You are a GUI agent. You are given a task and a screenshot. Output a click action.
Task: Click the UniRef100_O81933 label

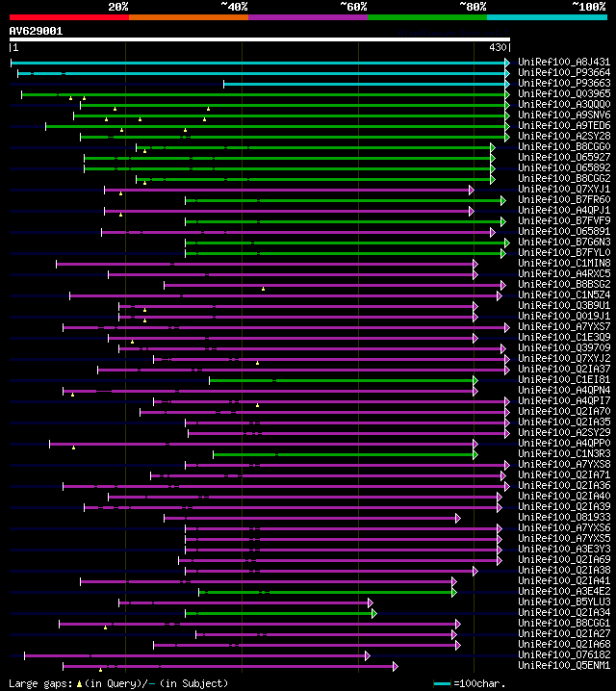[x=564, y=517]
